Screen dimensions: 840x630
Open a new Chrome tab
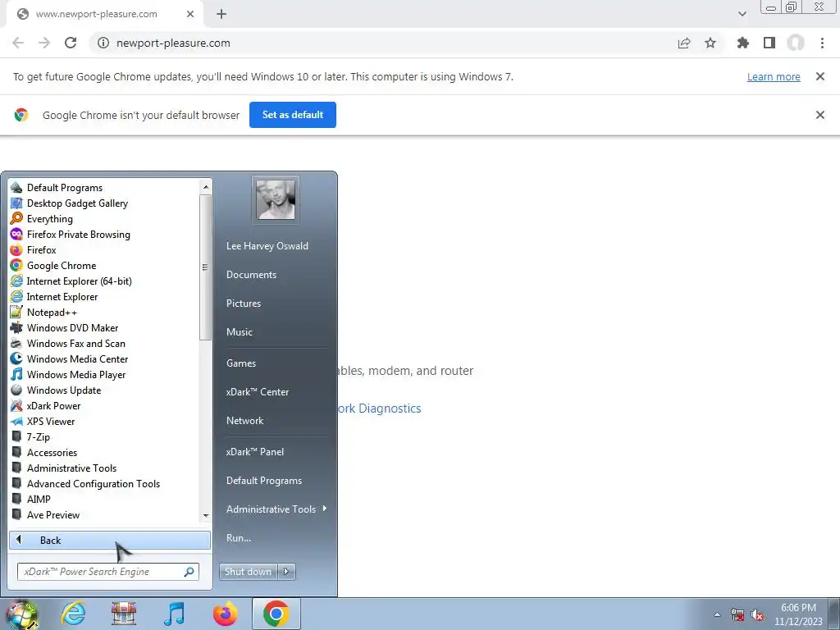[x=221, y=14]
